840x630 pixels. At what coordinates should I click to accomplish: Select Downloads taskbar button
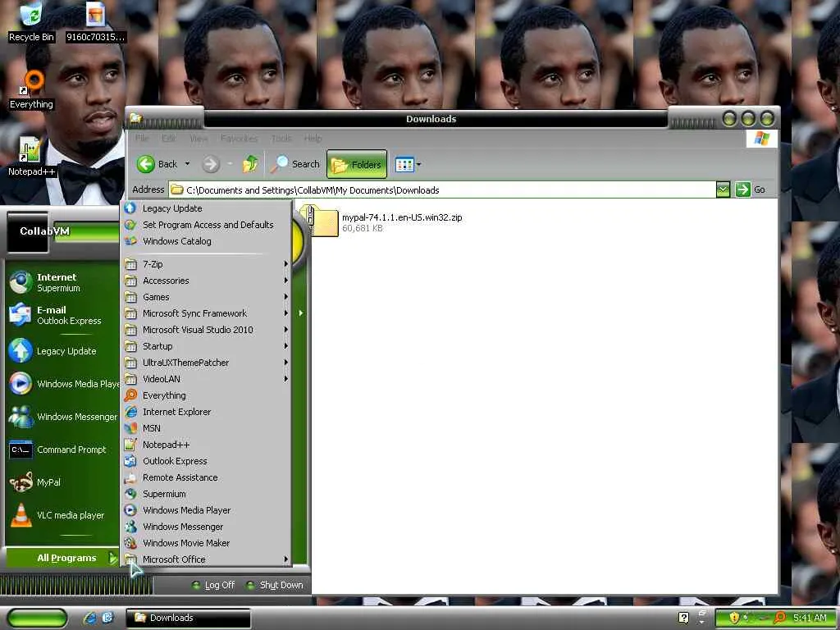(188, 619)
